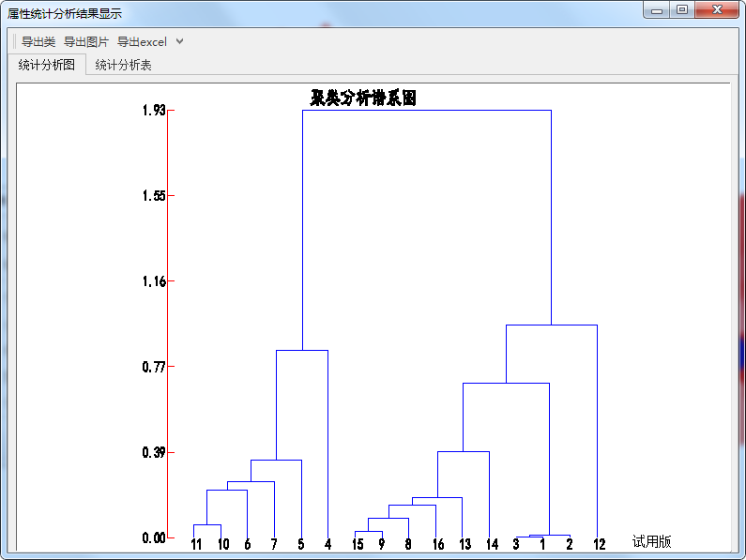The width and height of the screenshot is (746, 560).
Task: Close the 属性统计分析结果显示 window
Action: click(x=718, y=10)
